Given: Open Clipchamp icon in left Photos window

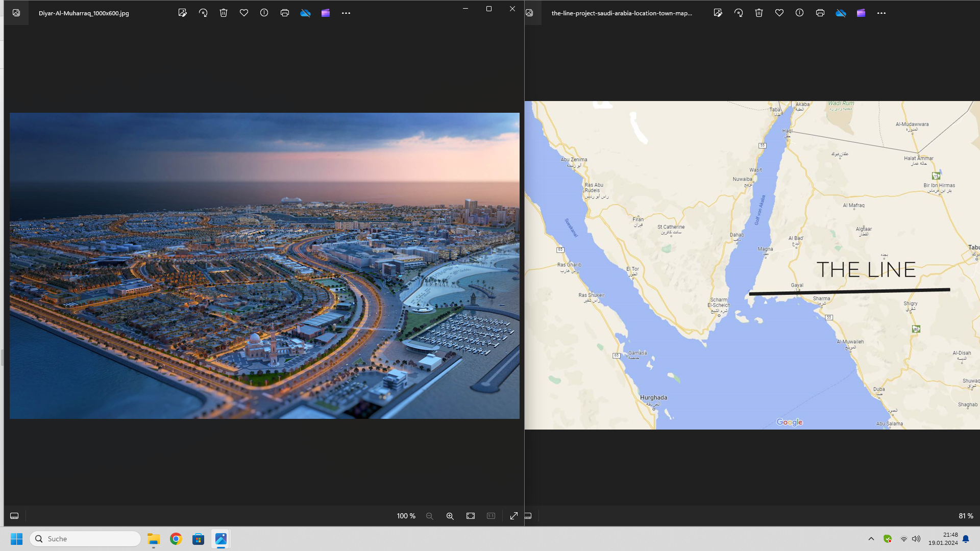Looking at the screenshot, I should pyautogui.click(x=326, y=13).
